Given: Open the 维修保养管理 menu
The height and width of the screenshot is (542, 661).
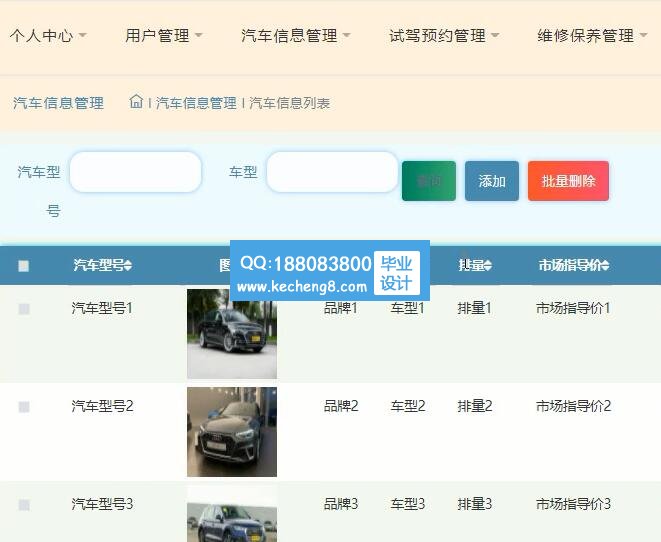Looking at the screenshot, I should [592, 35].
